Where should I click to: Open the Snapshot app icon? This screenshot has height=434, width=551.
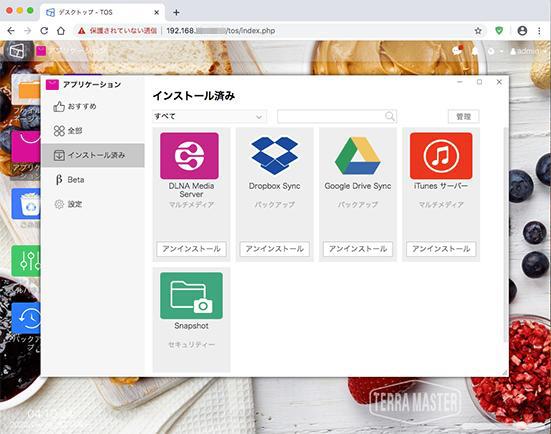pos(191,296)
